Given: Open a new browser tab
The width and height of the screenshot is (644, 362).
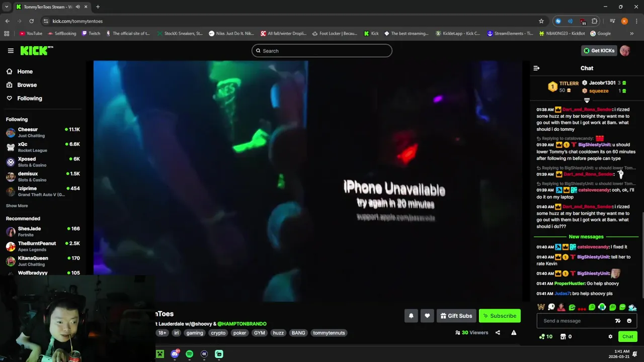Looking at the screenshot, I should click(98, 7).
